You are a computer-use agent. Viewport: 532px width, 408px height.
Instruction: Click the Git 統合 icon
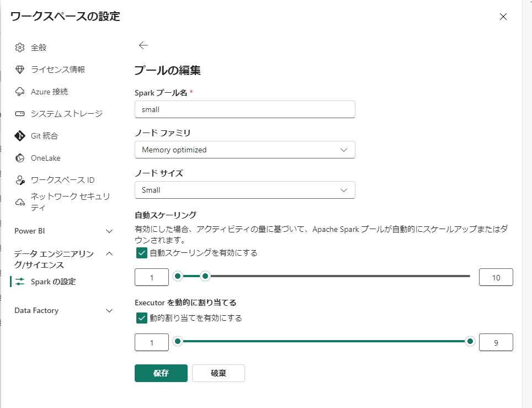(20, 136)
